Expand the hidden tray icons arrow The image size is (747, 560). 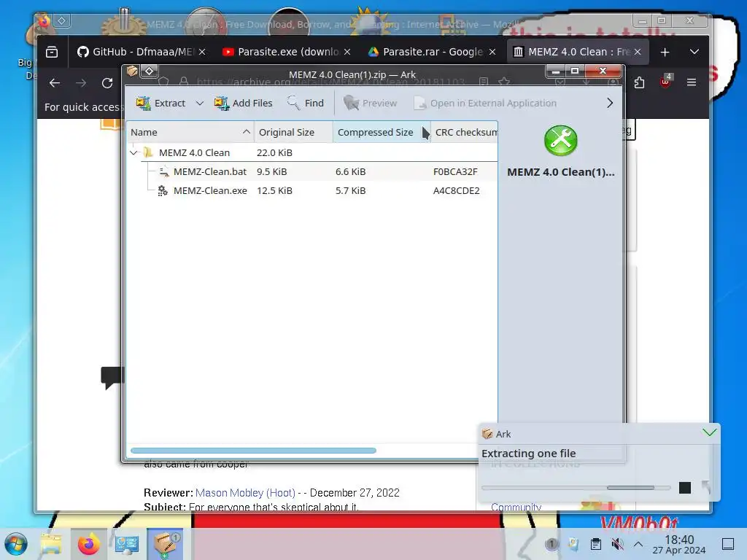638,544
